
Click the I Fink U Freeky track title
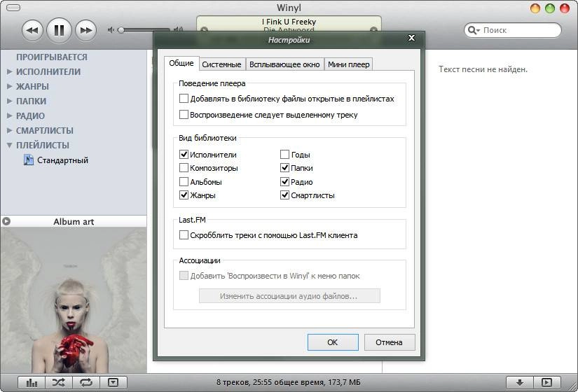coord(289,22)
